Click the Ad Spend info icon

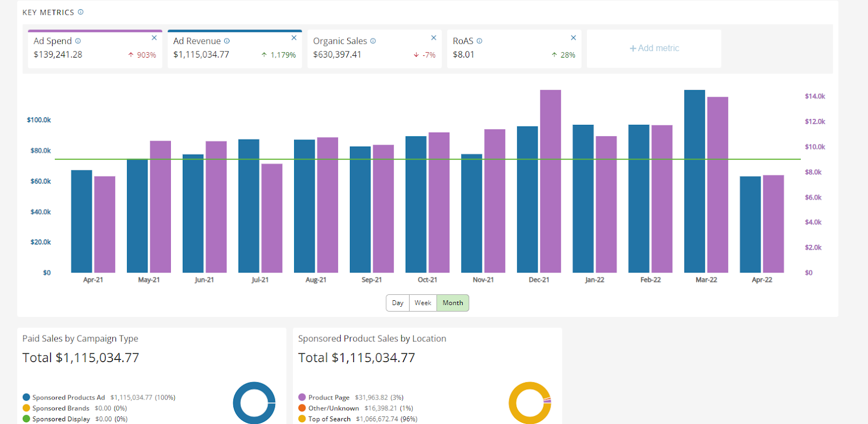tap(78, 41)
